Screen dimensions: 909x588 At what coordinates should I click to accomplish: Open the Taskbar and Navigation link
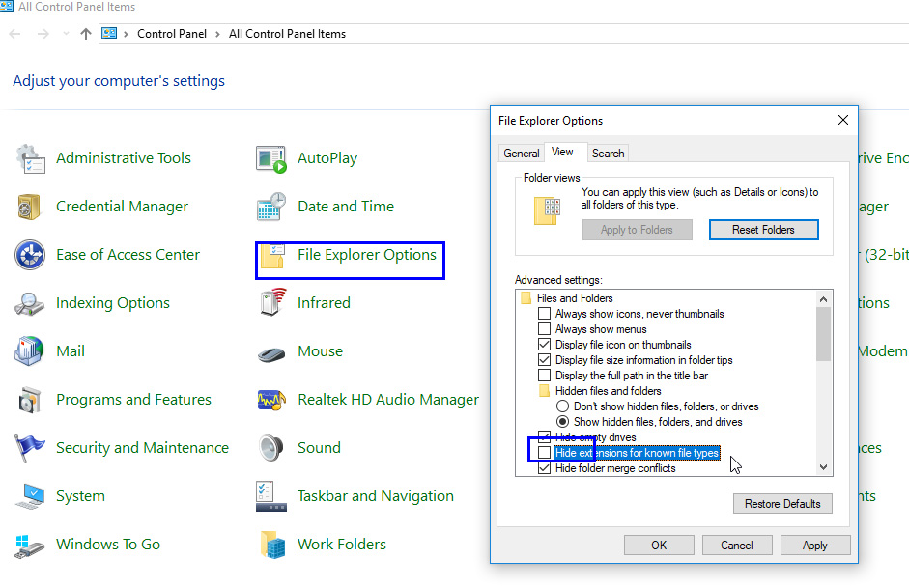point(375,496)
